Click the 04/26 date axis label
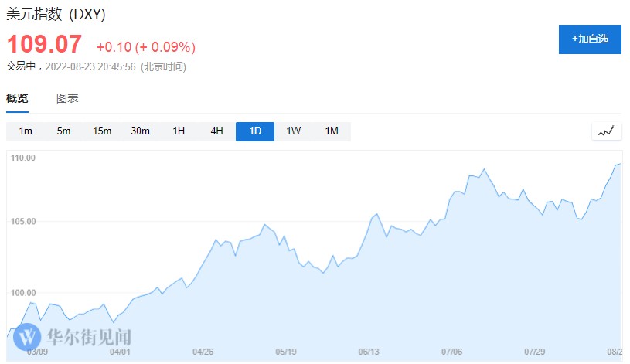 (202, 352)
